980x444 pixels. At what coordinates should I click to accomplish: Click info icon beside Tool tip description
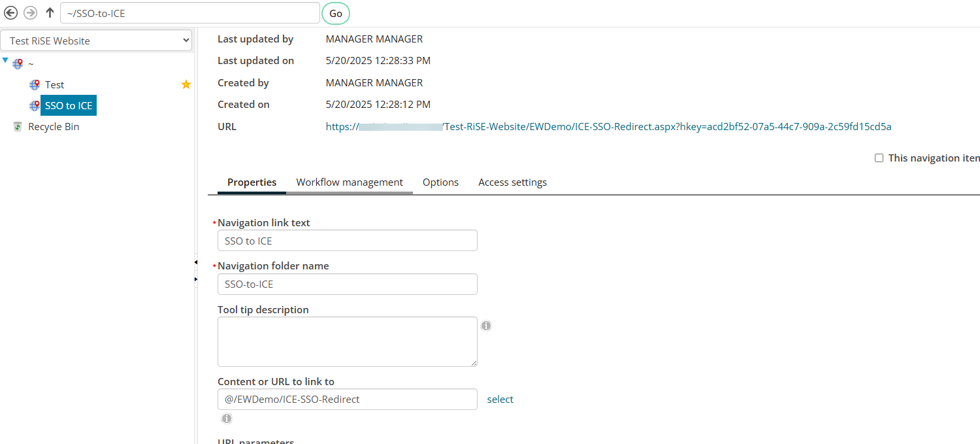pyautogui.click(x=486, y=326)
